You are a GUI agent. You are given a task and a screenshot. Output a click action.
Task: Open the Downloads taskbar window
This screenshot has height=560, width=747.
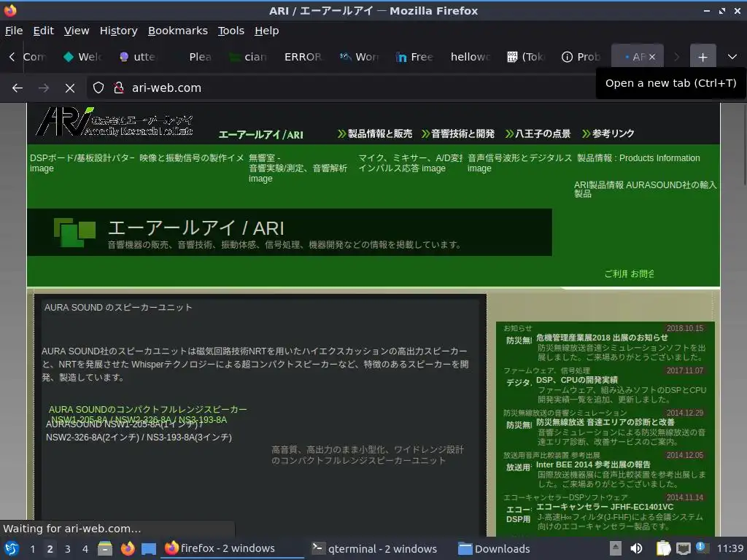tap(494, 548)
